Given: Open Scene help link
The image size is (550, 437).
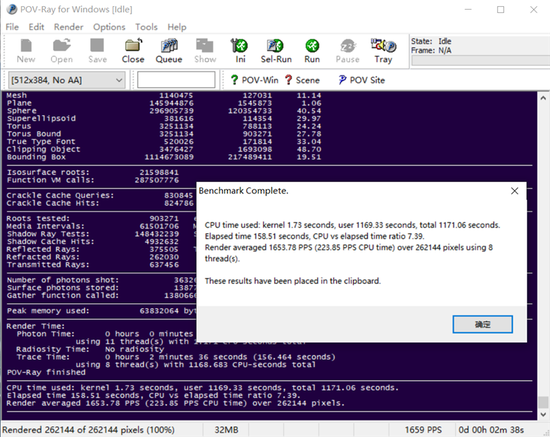Looking at the screenshot, I should click(x=302, y=80).
